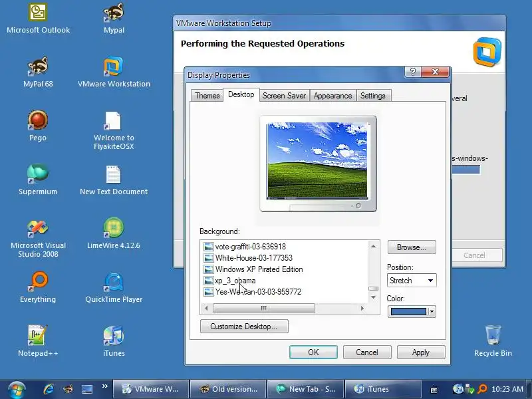Open the Color dropdown arrow
Viewport: 532px width, 399px height.
pyautogui.click(x=432, y=311)
